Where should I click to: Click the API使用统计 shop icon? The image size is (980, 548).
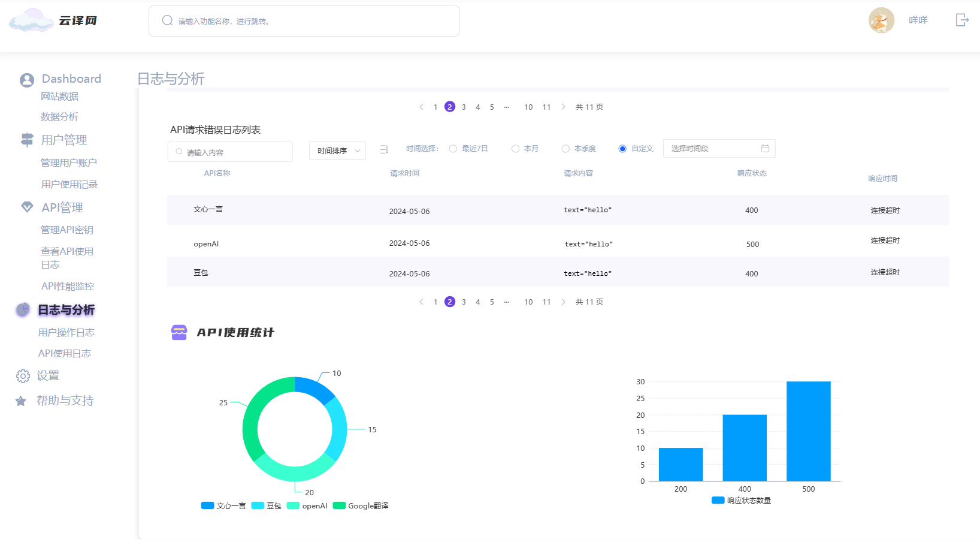tap(179, 332)
